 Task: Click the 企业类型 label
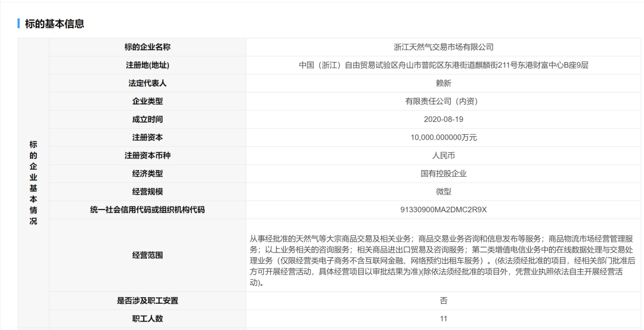coord(147,101)
